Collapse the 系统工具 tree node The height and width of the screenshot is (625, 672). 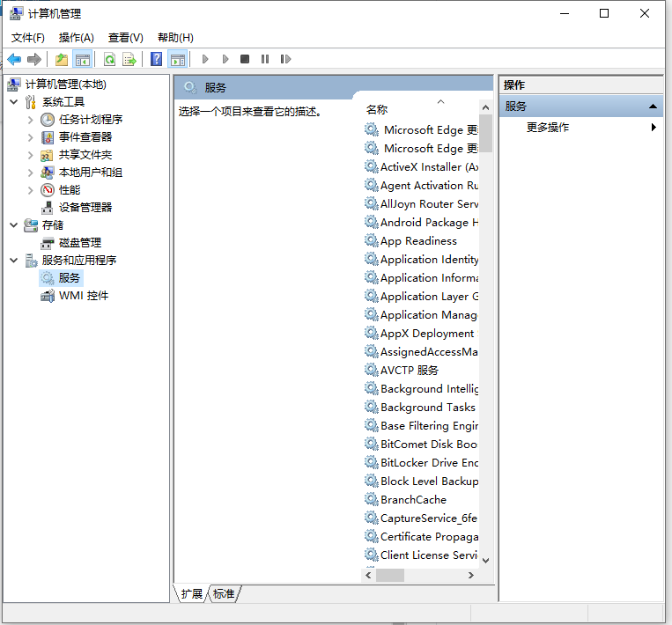14,102
